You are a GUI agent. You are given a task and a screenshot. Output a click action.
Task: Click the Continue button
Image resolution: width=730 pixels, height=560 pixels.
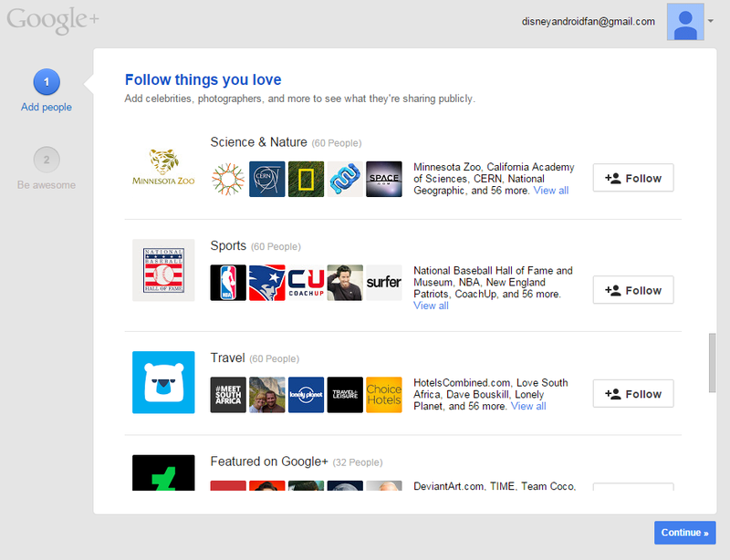(x=685, y=533)
